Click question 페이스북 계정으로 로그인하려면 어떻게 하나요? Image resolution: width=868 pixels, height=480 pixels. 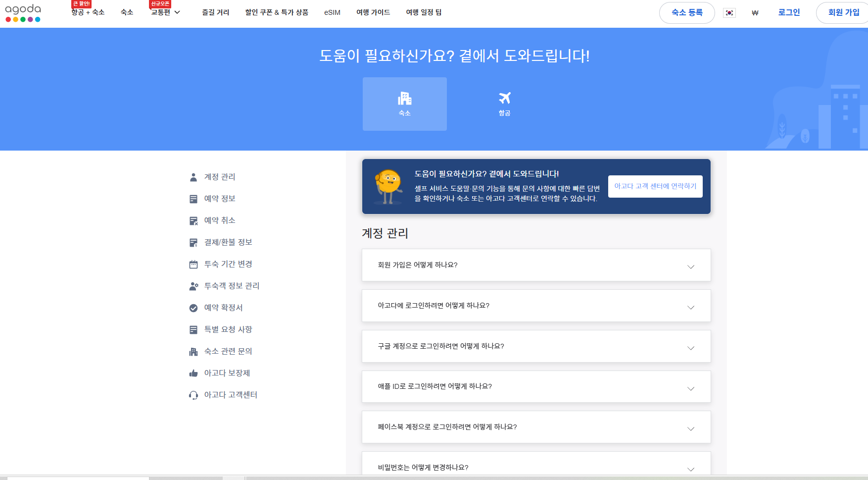coord(447,427)
